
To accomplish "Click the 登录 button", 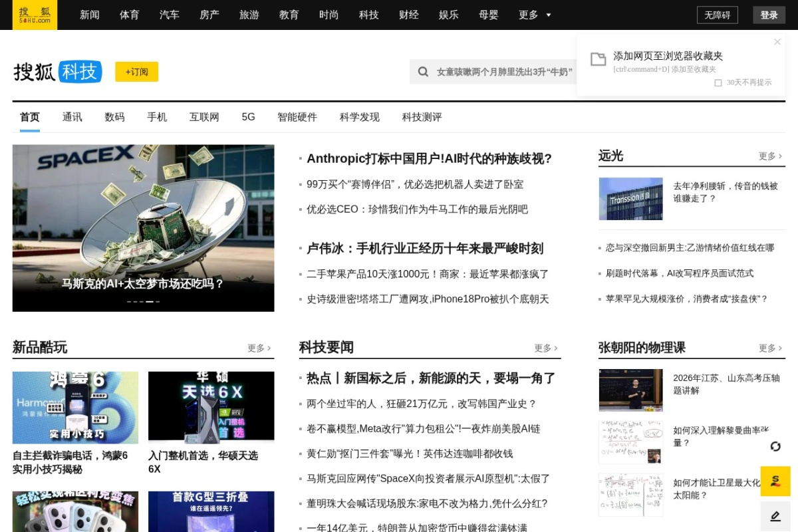I will [x=769, y=15].
